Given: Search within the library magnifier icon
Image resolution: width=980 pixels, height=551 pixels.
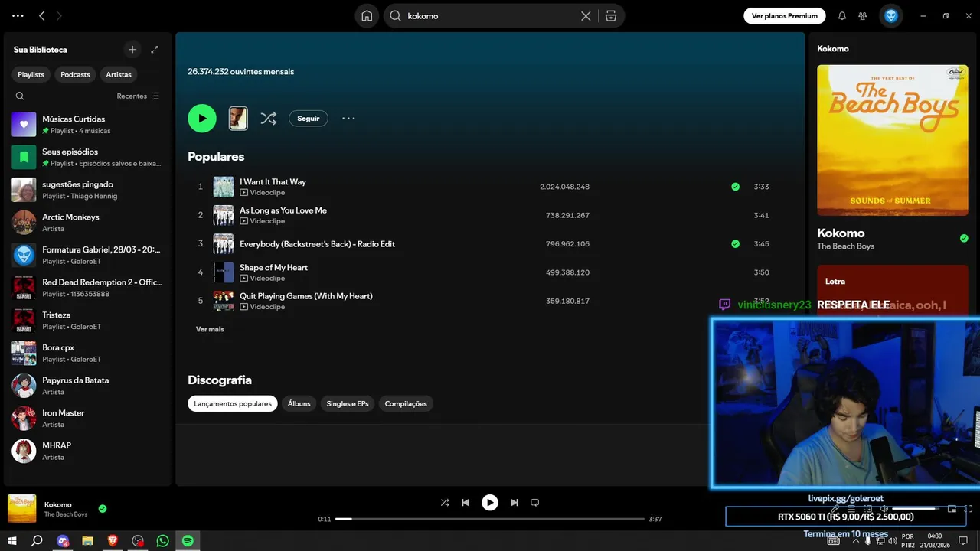Looking at the screenshot, I should coord(20,96).
